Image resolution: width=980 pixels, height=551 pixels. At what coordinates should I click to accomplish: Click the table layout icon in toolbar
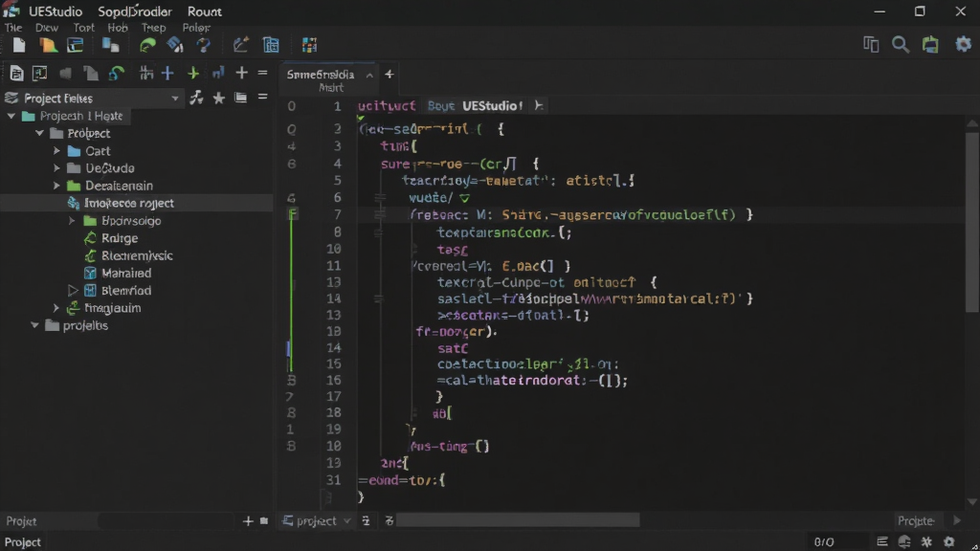[x=271, y=45]
